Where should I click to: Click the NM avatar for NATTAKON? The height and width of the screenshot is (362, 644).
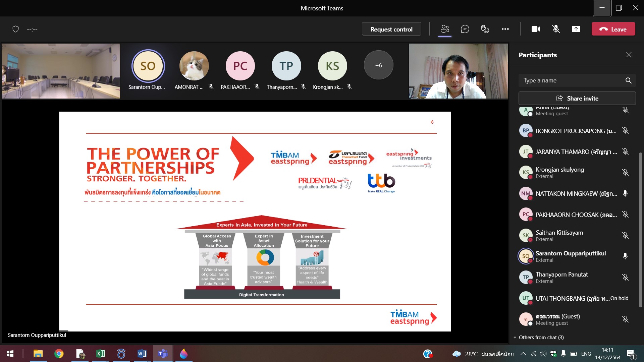[x=526, y=193]
